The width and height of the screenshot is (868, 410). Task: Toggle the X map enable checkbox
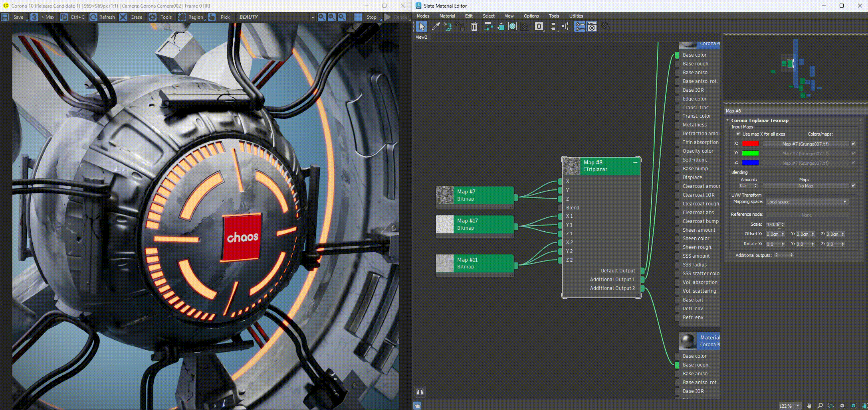pos(853,144)
